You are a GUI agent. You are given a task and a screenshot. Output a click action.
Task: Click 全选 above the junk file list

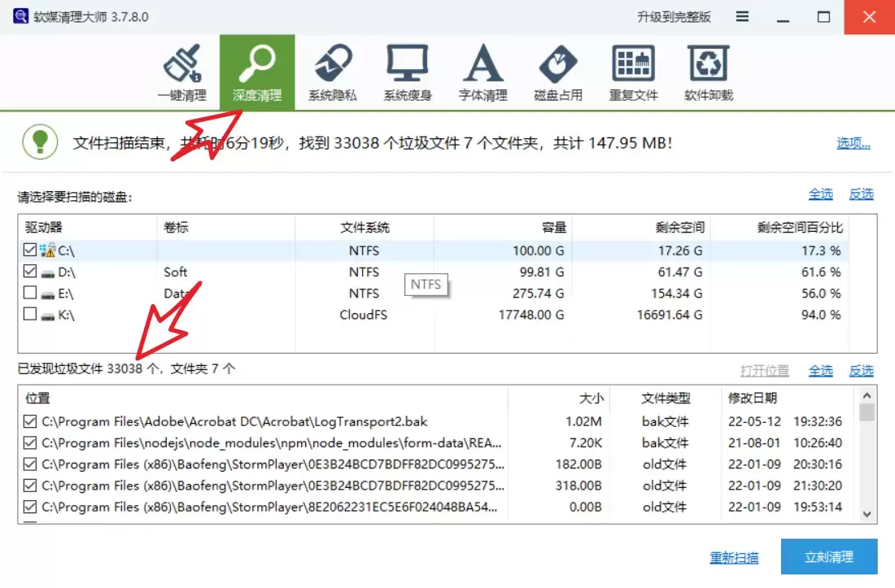coord(821,371)
